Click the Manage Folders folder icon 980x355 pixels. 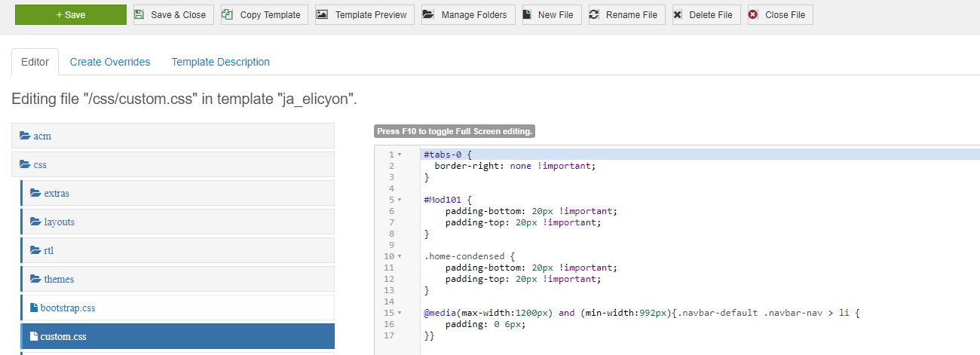[428, 15]
